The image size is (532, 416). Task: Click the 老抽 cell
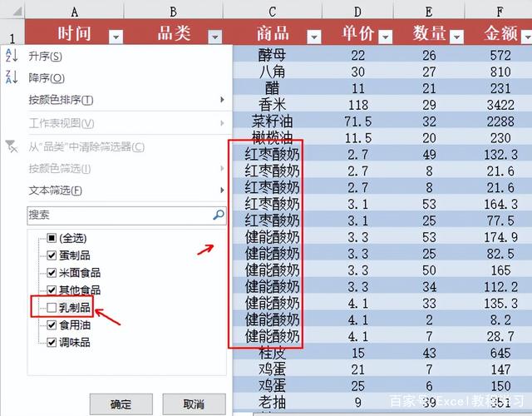click(x=272, y=403)
